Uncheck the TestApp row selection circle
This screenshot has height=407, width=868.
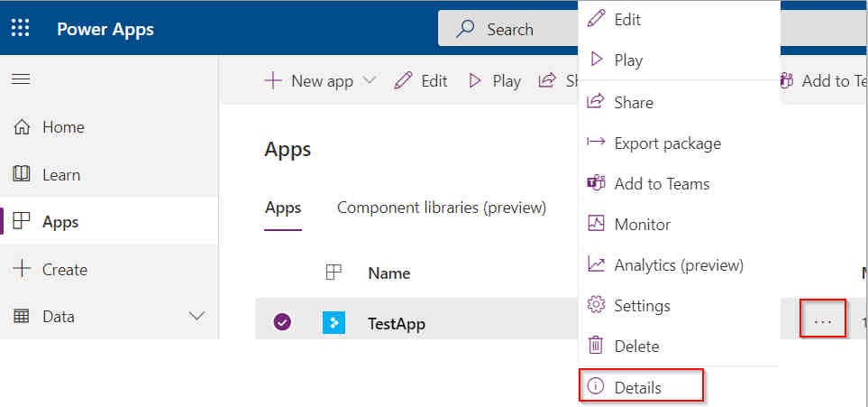tap(282, 322)
